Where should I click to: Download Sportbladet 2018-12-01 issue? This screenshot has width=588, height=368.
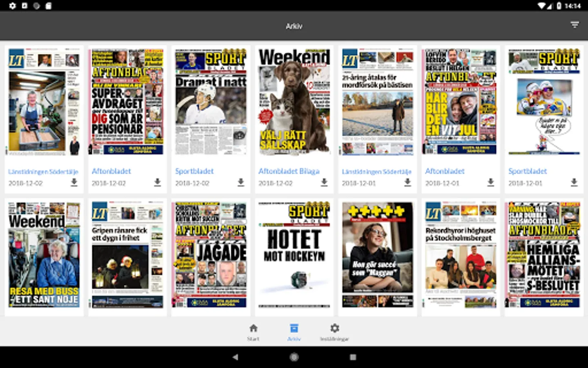(x=574, y=182)
